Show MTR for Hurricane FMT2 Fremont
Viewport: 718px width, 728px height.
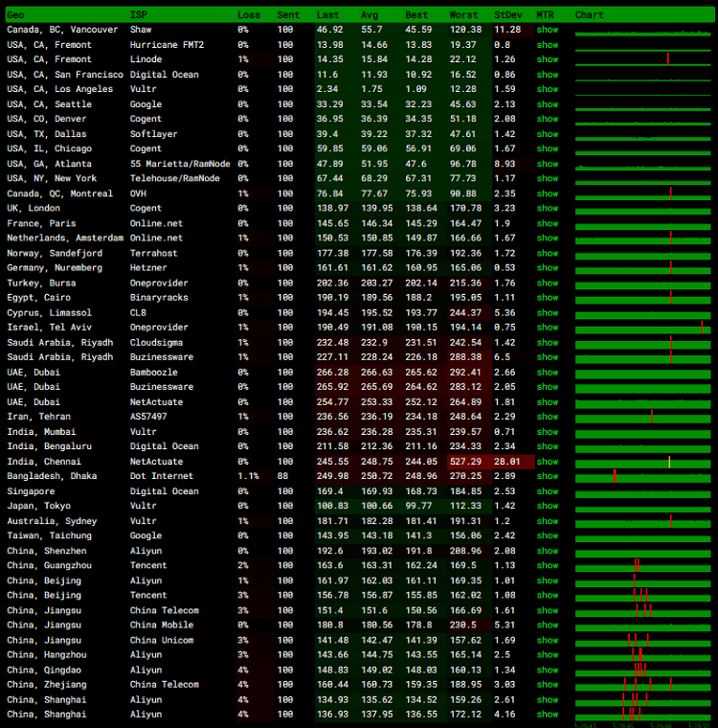coord(548,45)
